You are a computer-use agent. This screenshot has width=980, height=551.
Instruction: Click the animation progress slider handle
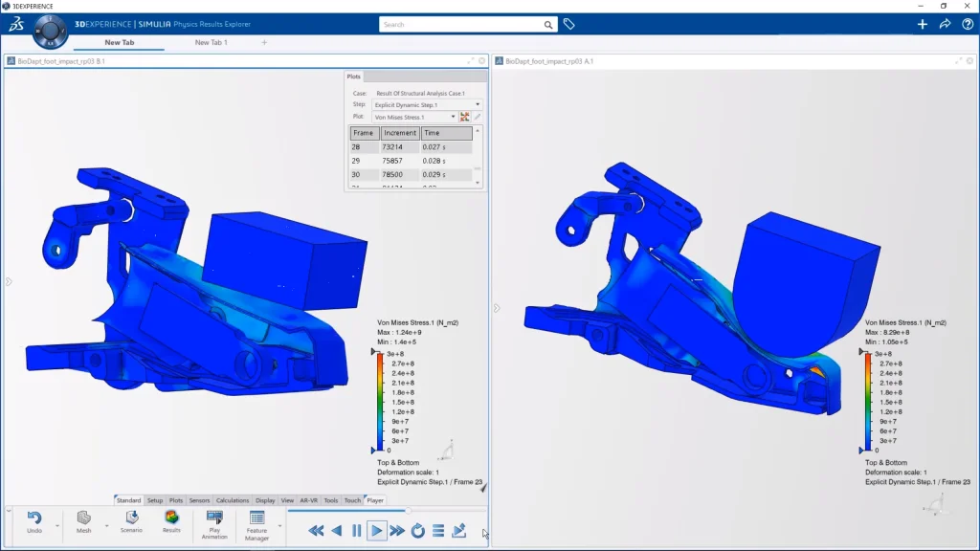click(x=410, y=511)
